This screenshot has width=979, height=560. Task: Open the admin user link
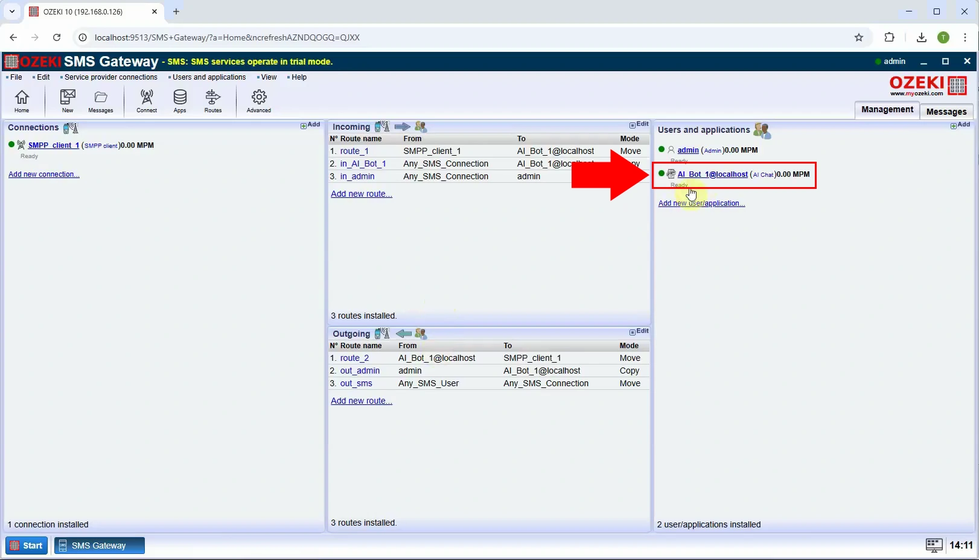coord(688,150)
